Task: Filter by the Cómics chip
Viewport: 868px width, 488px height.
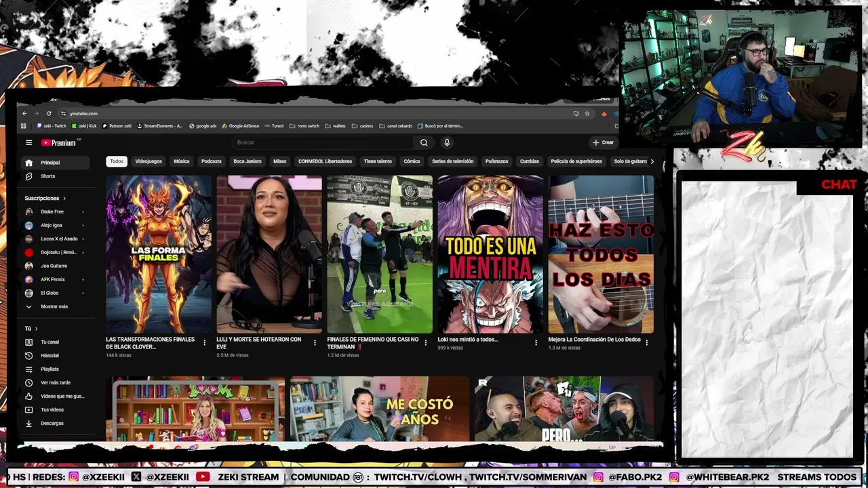Action: tap(412, 161)
